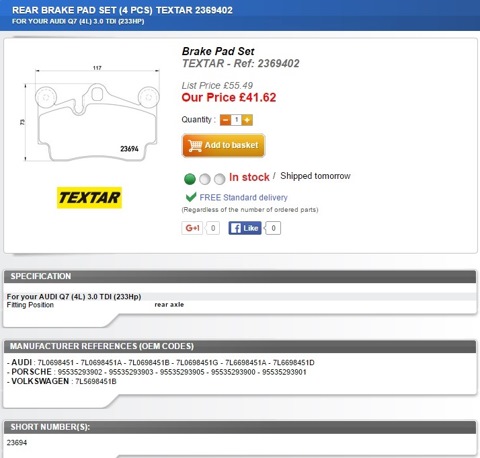Click the green checkmark delivery icon
This screenshot has width=480, height=458.
tap(191, 197)
